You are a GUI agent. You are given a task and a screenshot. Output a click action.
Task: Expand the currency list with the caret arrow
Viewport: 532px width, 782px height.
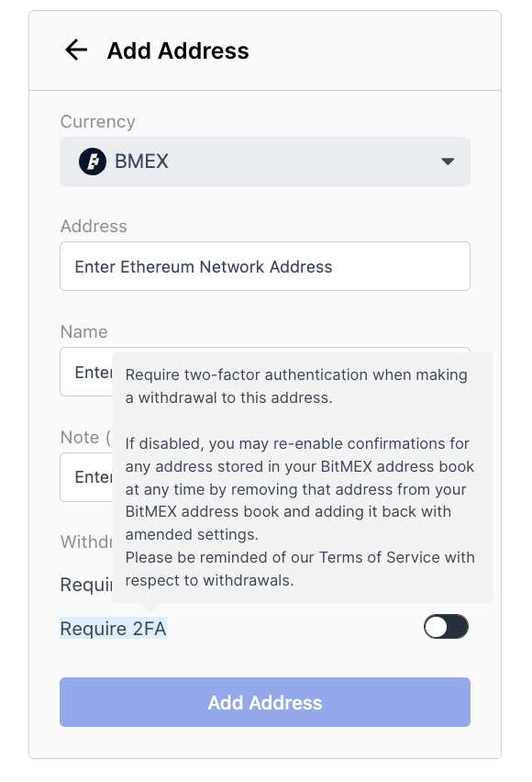tap(448, 162)
